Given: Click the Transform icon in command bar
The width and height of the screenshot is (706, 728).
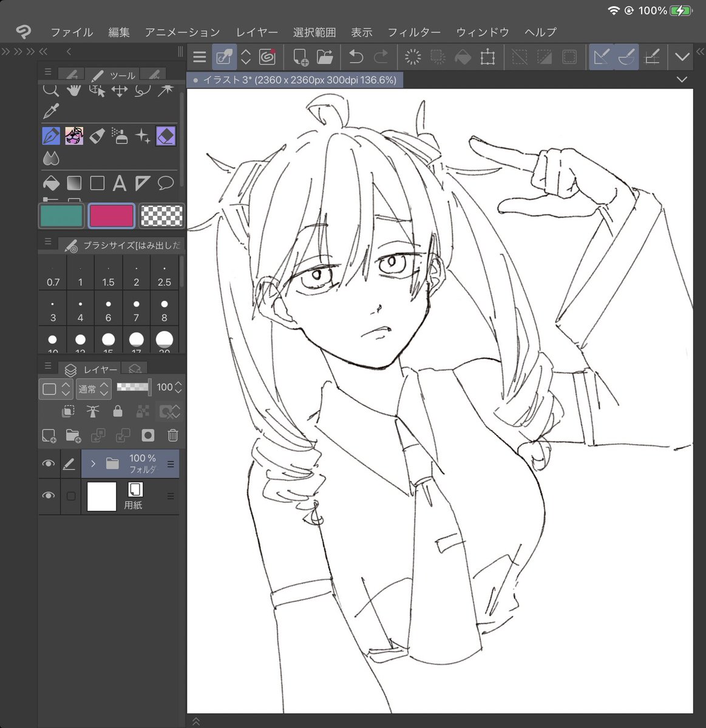Looking at the screenshot, I should click(x=487, y=58).
